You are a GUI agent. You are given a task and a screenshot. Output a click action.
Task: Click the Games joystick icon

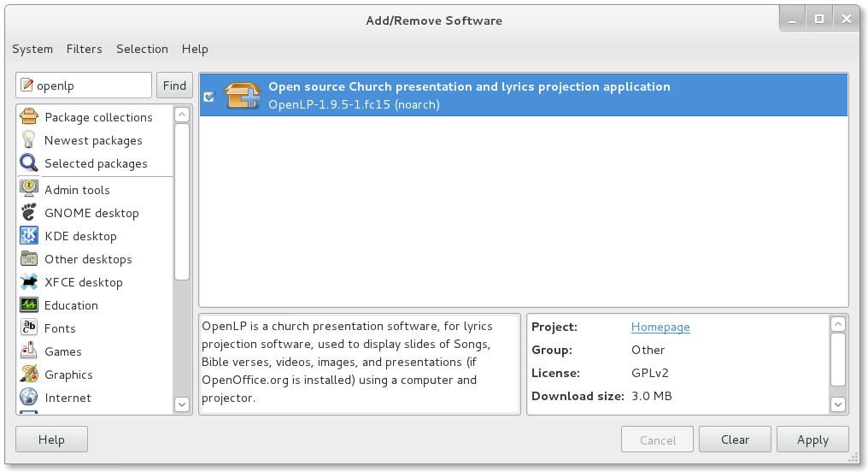29,351
